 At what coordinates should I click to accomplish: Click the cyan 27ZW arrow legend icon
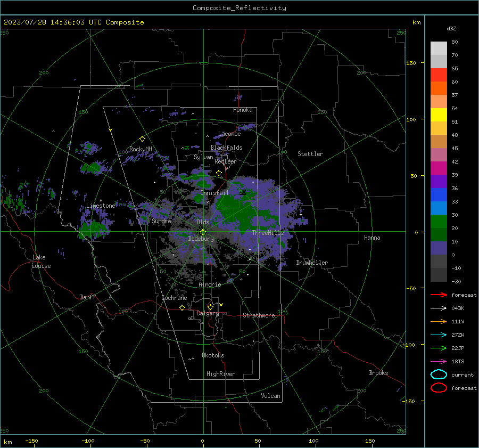[x=439, y=335]
